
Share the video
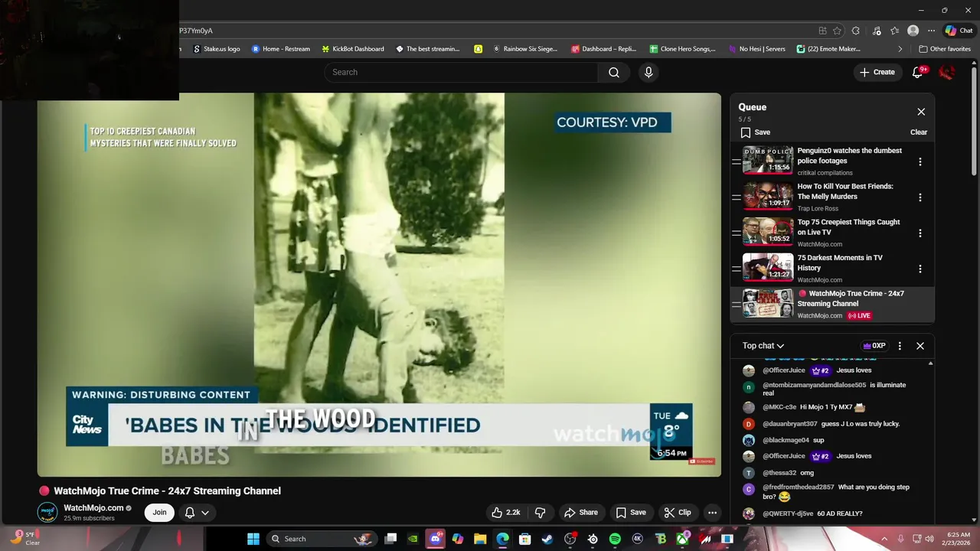(580, 513)
